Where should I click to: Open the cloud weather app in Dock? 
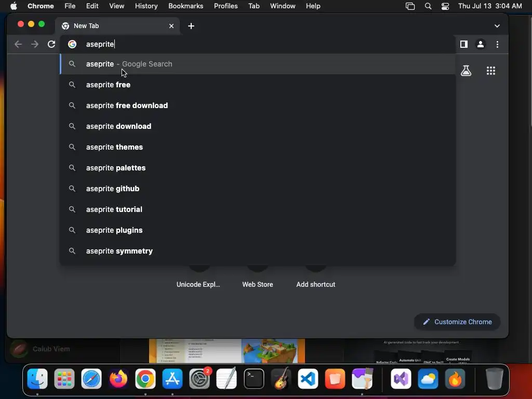pyautogui.click(x=428, y=379)
